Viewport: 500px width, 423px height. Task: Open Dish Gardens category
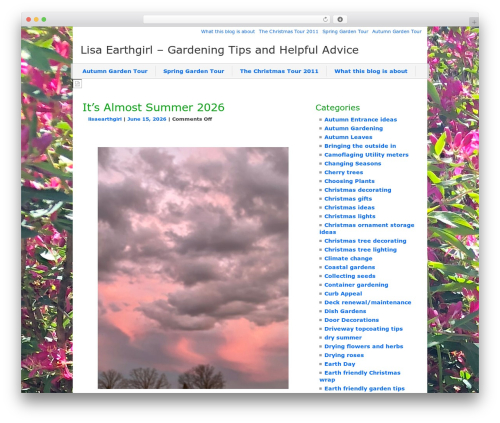[345, 311]
